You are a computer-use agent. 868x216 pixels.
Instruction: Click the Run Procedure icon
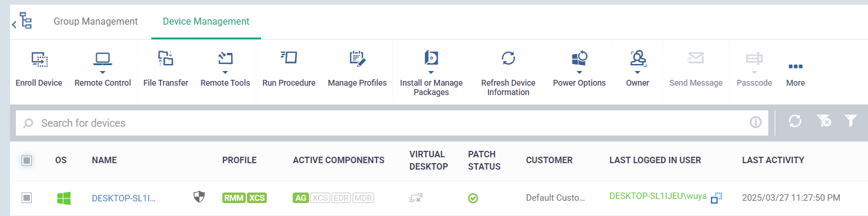click(289, 58)
